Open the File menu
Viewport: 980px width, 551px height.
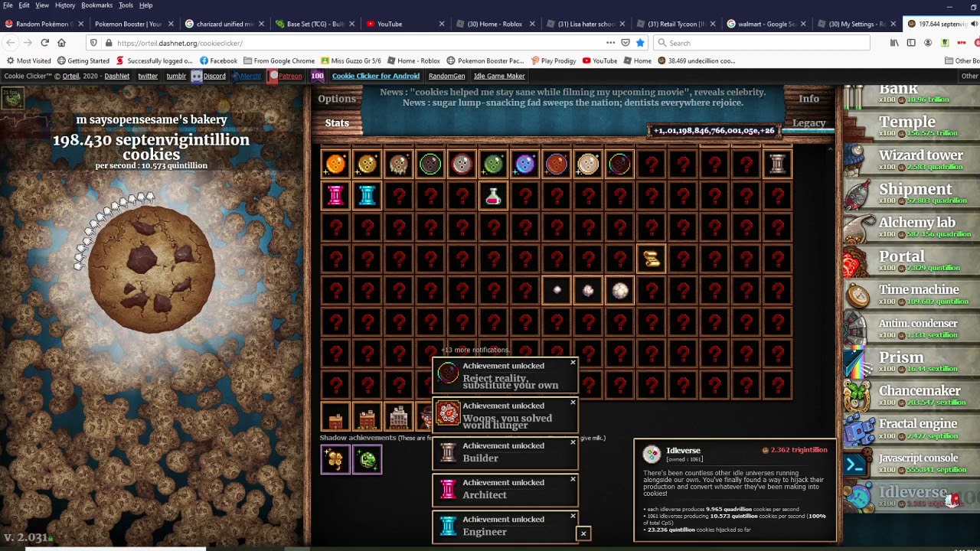8,5
